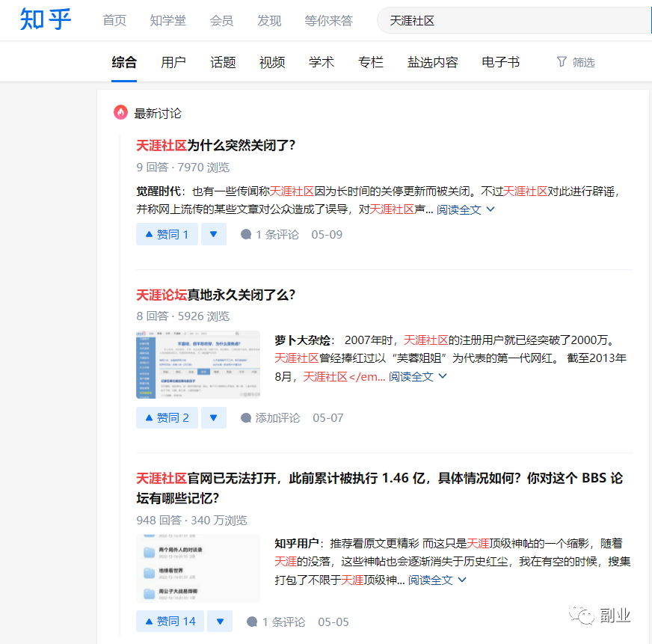Image resolution: width=652 pixels, height=644 pixels.
Task: Downvote the third answer by 知乎用户
Action: [x=219, y=622]
